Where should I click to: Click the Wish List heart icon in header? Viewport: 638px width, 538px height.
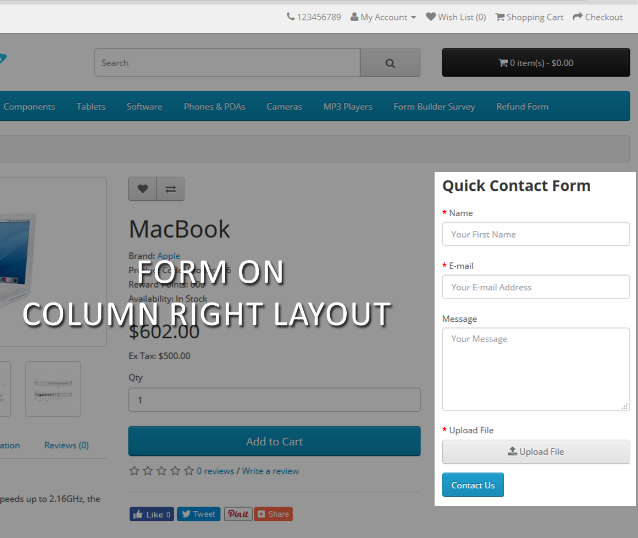pos(430,17)
